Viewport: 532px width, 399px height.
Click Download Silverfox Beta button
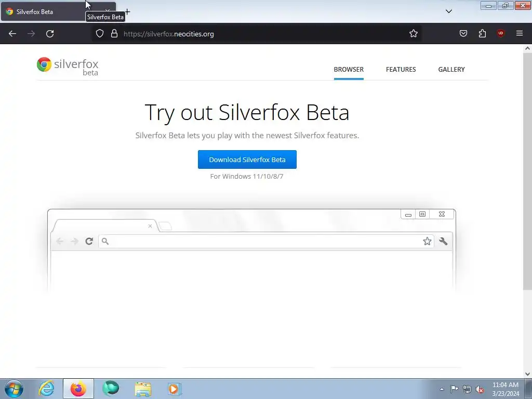(x=247, y=159)
